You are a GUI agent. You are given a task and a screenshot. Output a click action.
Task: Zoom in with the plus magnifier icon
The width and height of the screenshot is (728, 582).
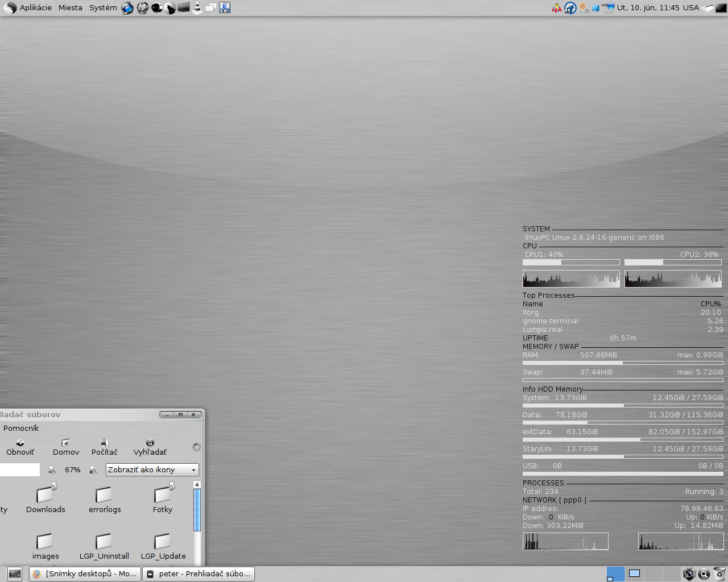[93, 469]
